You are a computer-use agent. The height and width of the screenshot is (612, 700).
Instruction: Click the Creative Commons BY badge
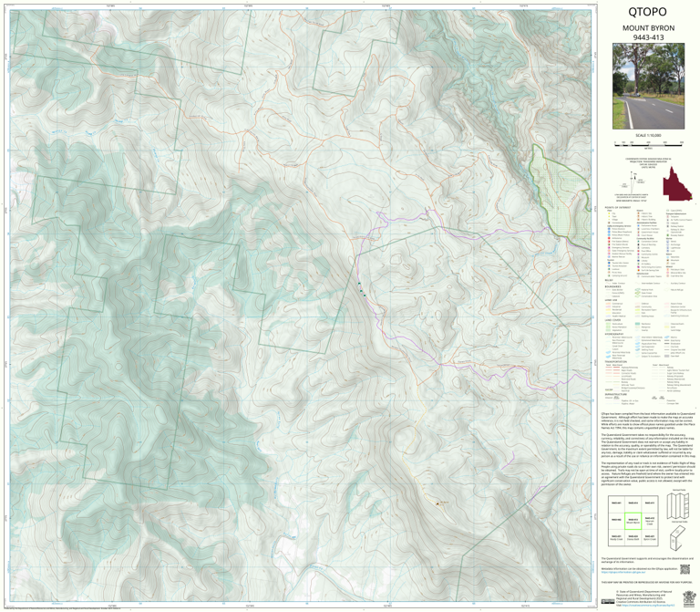[608, 602]
